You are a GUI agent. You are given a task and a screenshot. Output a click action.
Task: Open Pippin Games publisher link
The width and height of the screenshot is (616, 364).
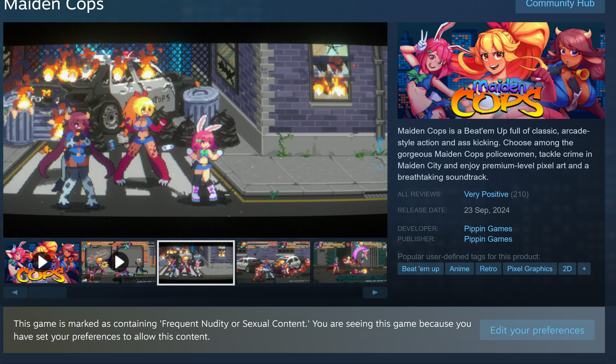(x=488, y=239)
